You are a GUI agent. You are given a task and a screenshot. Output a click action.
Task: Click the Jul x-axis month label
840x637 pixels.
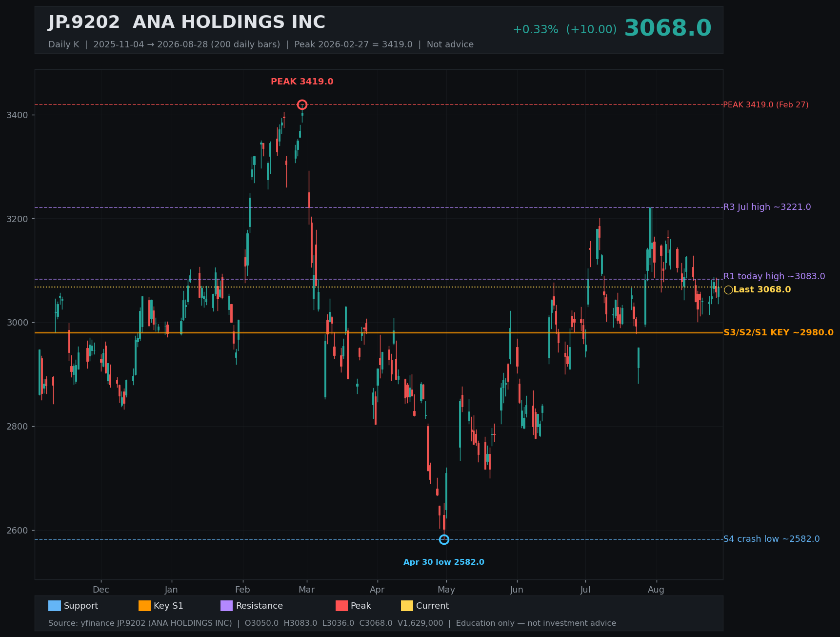pyautogui.click(x=585, y=590)
